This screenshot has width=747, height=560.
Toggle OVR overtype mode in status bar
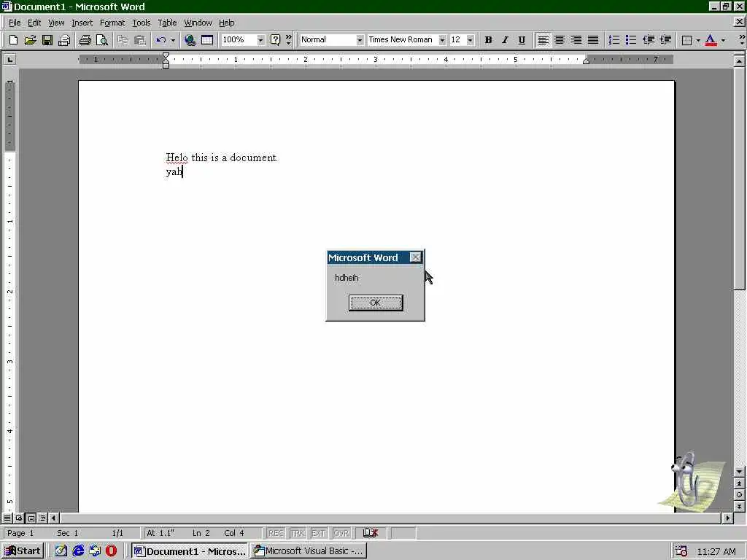click(x=341, y=533)
